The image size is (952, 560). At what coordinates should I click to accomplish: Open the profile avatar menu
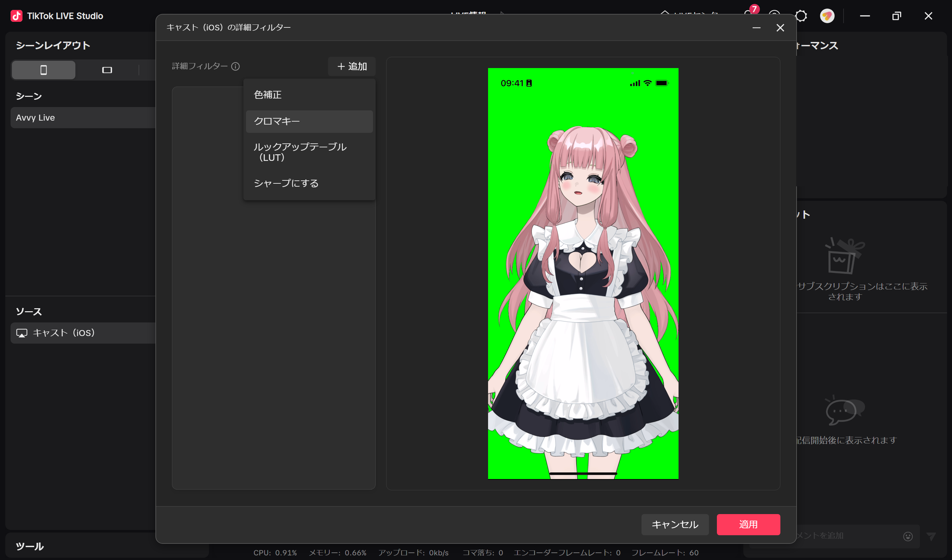coord(827,16)
